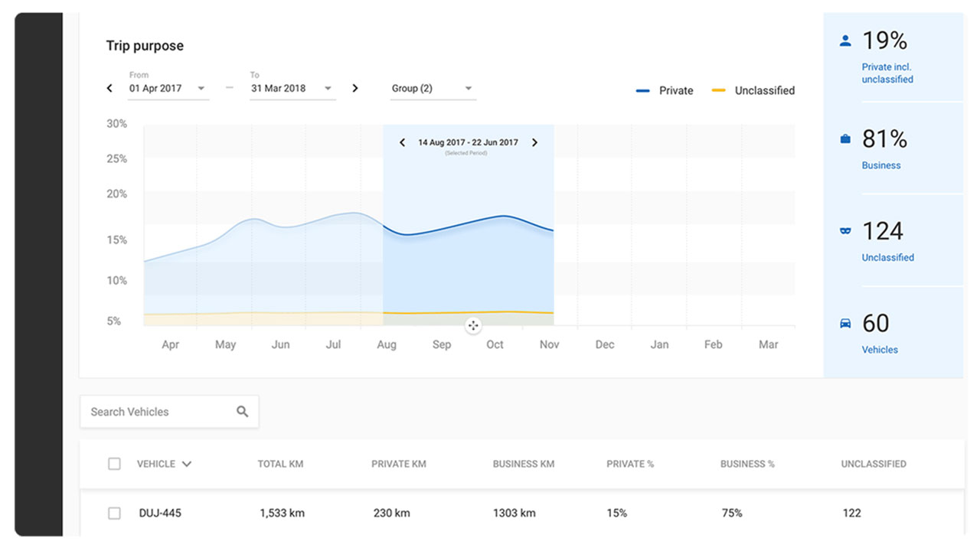Shift selected period forward in chart
Viewport: 980px width, 551px height.
(x=534, y=142)
